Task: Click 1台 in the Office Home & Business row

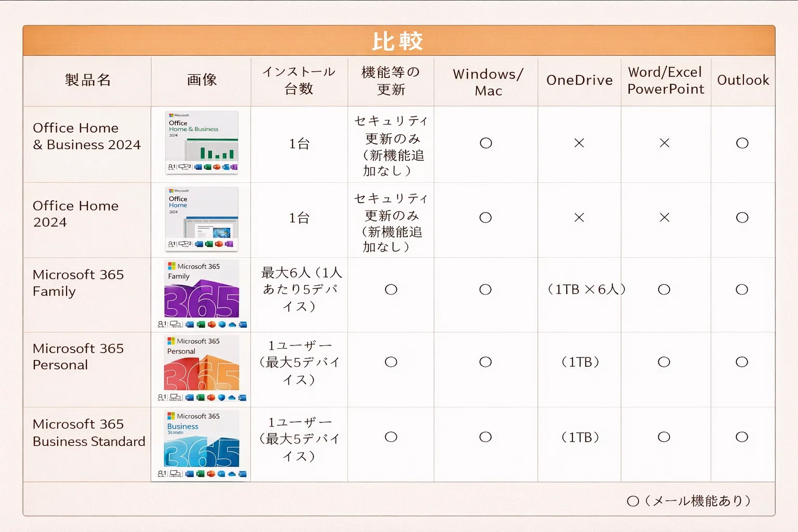Action: point(299,144)
